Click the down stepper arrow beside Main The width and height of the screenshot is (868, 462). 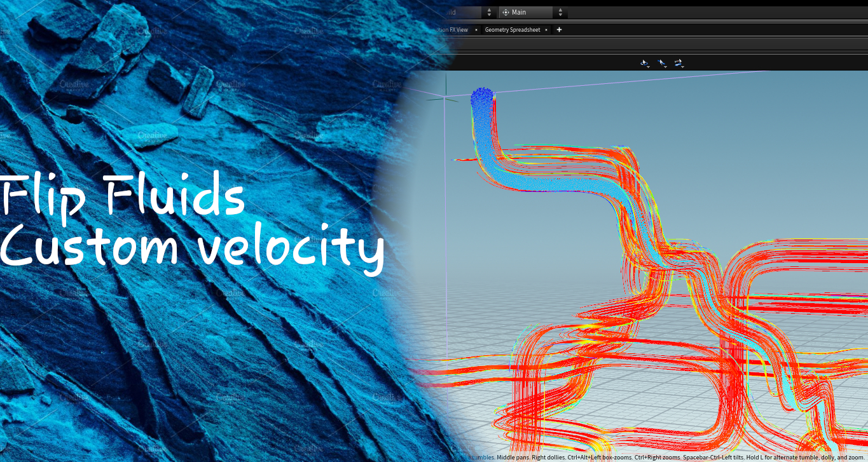click(560, 15)
